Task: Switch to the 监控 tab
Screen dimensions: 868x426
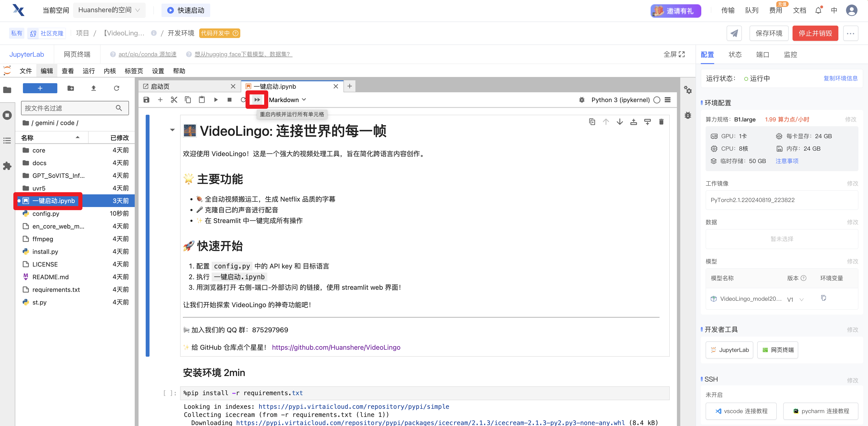Action: (790, 55)
